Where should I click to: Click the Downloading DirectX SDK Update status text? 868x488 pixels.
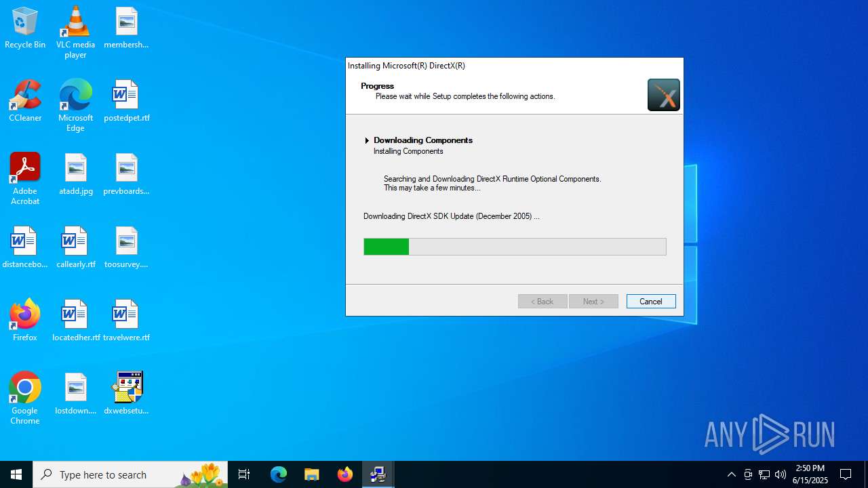pyautogui.click(x=452, y=216)
